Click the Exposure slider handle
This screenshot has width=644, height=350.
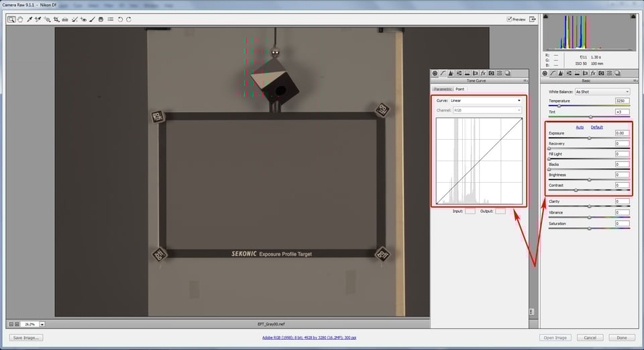click(590, 138)
